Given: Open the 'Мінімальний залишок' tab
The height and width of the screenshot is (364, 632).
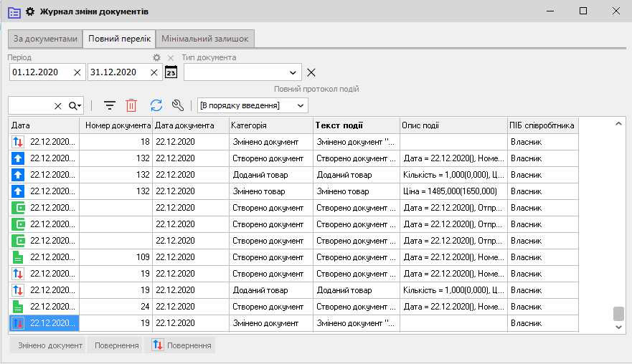Looking at the screenshot, I should point(205,39).
